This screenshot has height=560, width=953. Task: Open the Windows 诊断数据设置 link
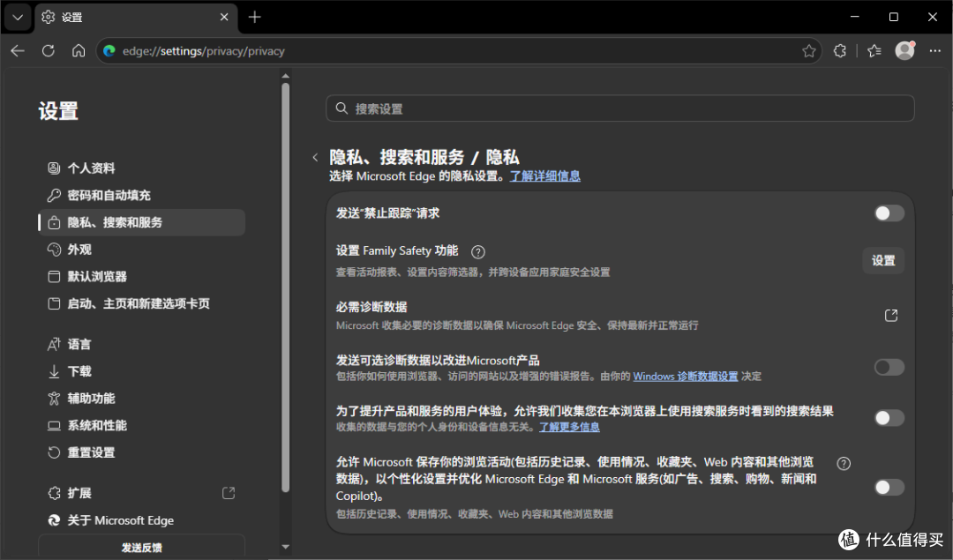pos(686,377)
